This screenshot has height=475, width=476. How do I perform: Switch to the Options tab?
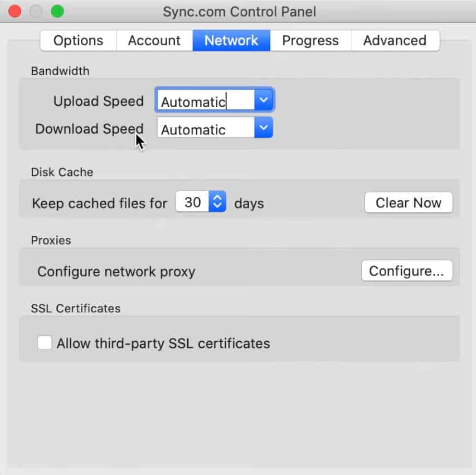[x=77, y=40]
